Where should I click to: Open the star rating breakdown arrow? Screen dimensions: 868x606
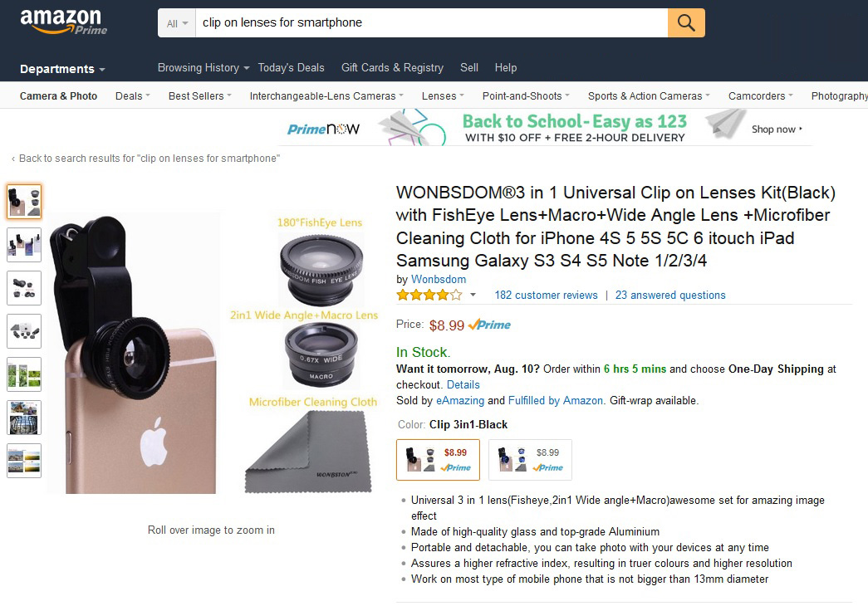[473, 295]
